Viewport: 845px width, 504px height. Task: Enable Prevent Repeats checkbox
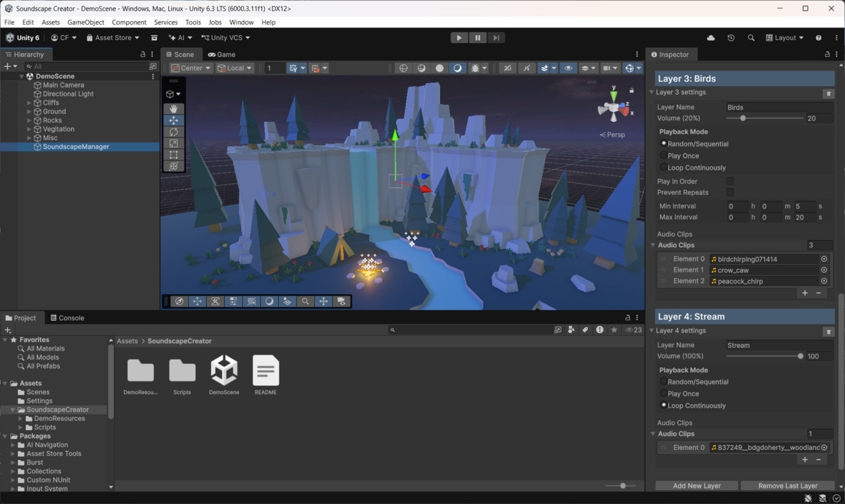730,192
